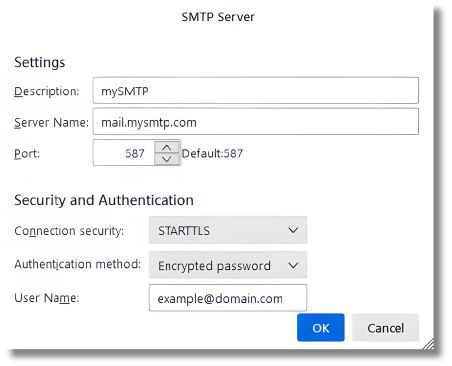Click the Description label
Screen dimensions: 452x366
click(x=47, y=91)
